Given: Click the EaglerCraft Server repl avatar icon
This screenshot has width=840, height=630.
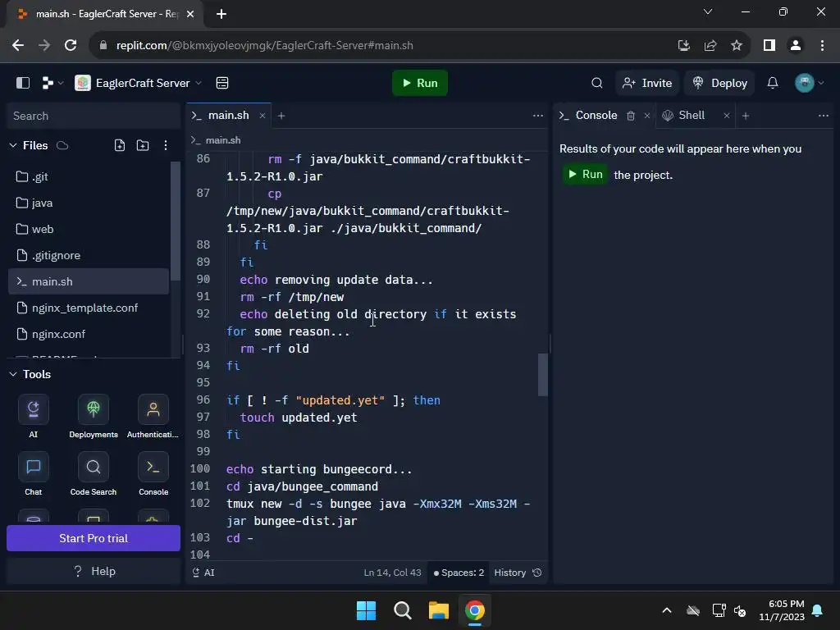Looking at the screenshot, I should (83, 83).
